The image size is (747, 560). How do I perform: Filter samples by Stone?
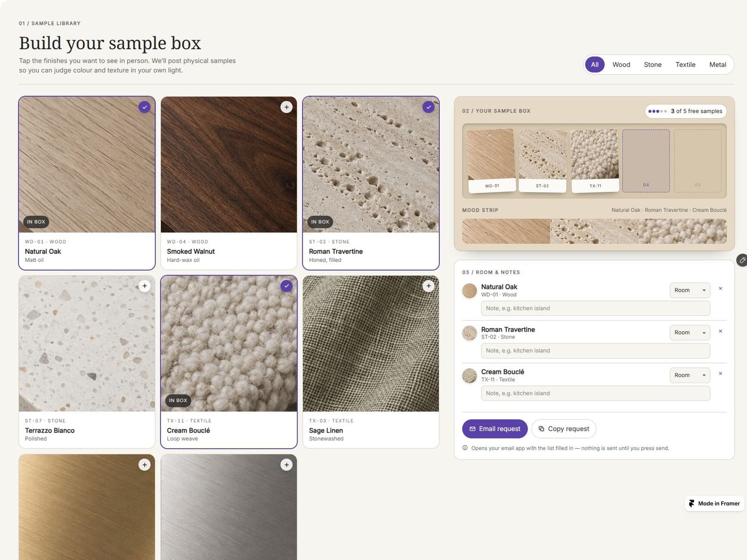[653, 64]
